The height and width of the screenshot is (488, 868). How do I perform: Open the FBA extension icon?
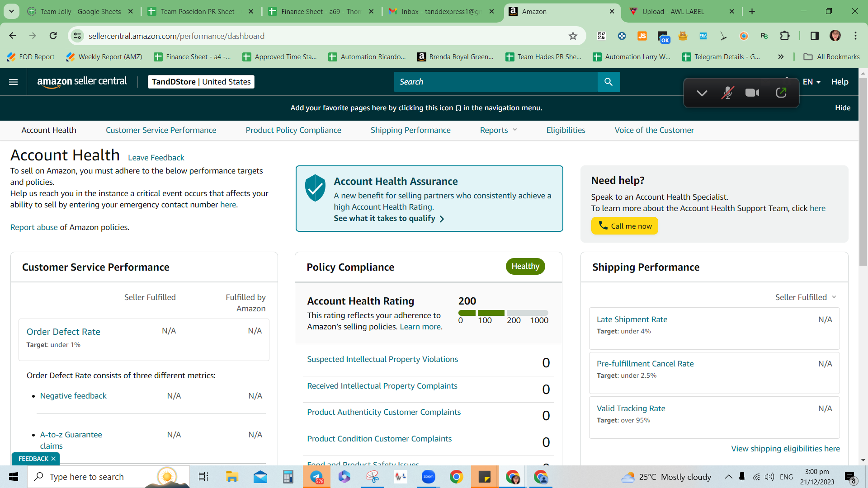[703, 36]
